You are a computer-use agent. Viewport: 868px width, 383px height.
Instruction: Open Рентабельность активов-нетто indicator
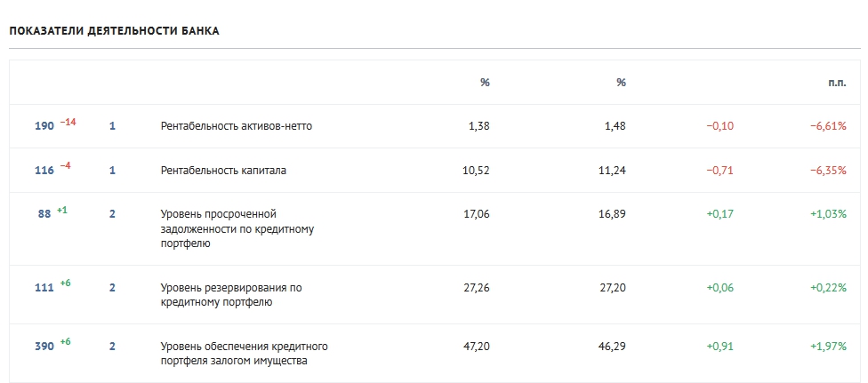[237, 126]
